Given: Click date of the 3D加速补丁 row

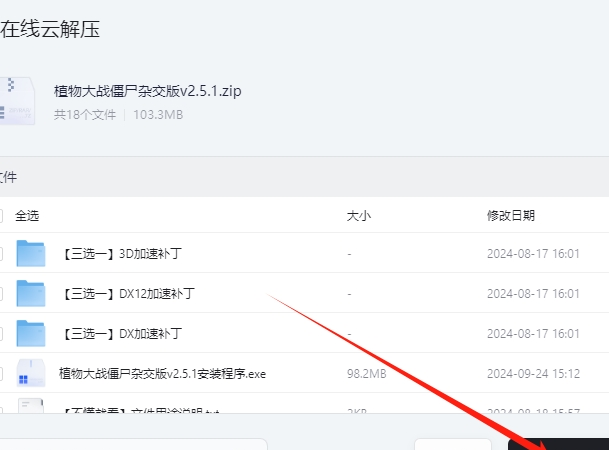Looking at the screenshot, I should 533,254.
